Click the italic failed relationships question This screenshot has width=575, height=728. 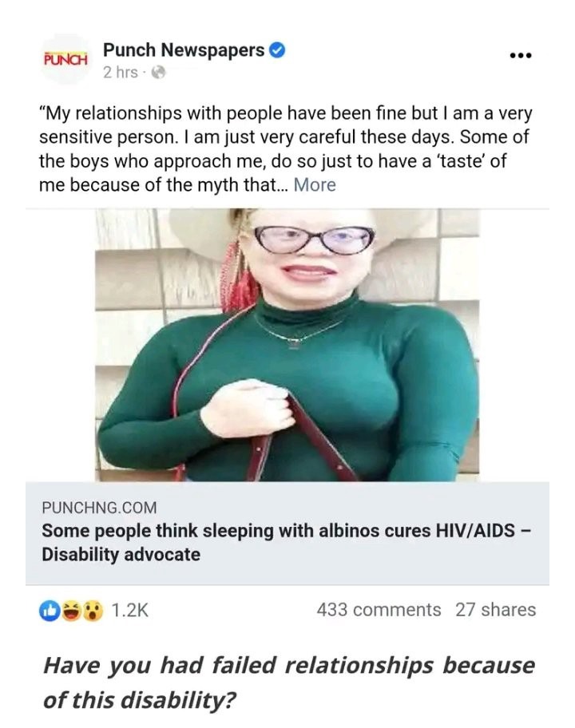tap(289, 682)
